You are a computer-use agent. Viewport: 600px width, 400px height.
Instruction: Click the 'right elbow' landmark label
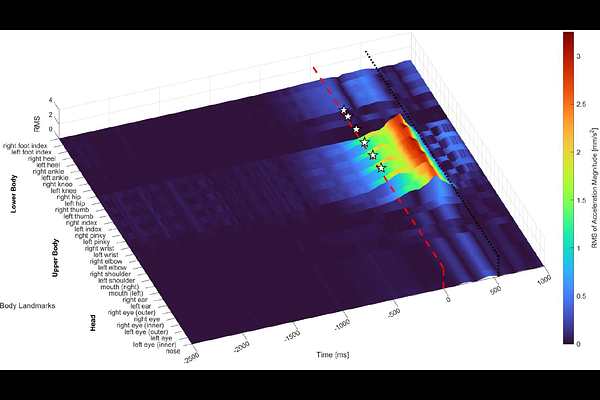tap(106, 261)
